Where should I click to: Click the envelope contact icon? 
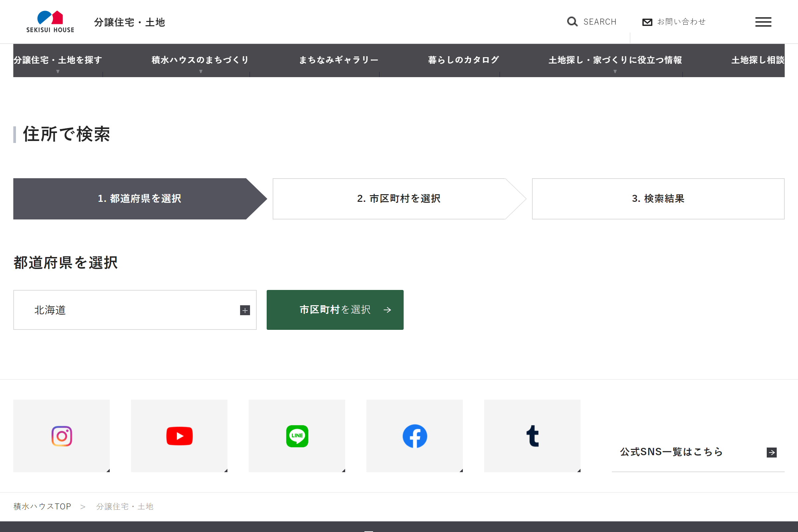(x=647, y=22)
